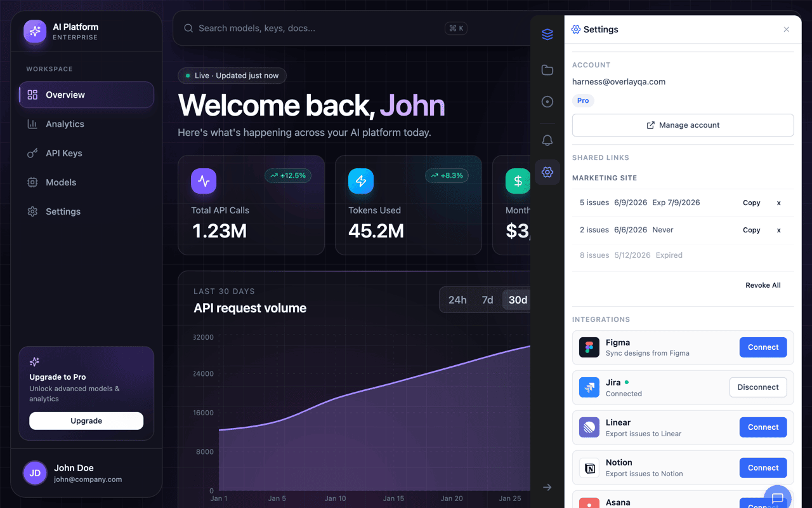The height and width of the screenshot is (508, 812).
Task: Remove the 5 issues shared link
Action: (779, 203)
